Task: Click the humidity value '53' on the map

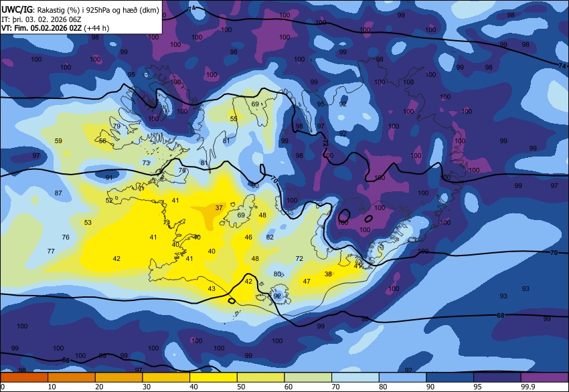Action: (88, 223)
